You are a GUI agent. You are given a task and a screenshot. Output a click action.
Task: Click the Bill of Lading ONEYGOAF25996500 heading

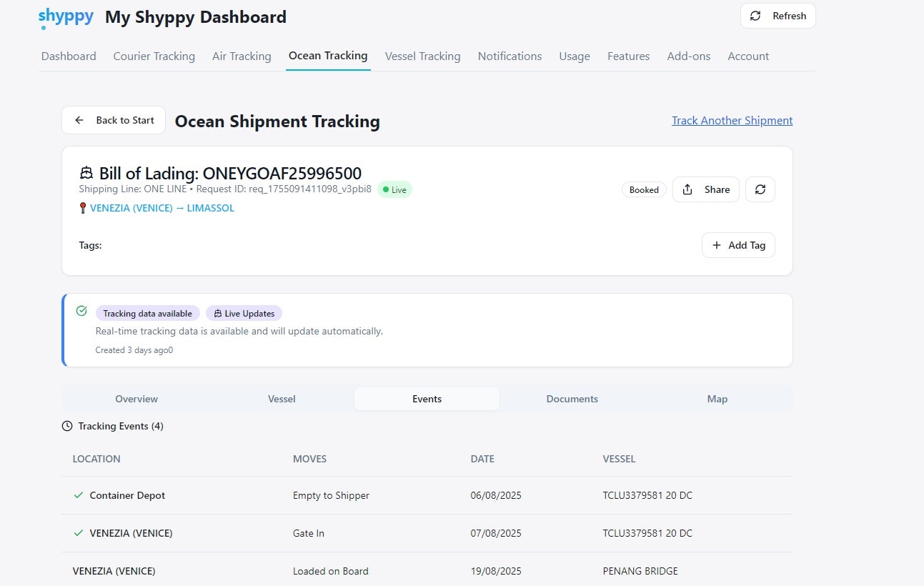pyautogui.click(x=230, y=173)
